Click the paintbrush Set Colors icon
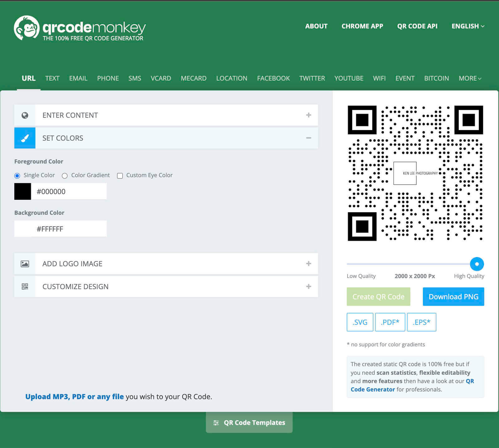The image size is (499, 448). point(25,138)
